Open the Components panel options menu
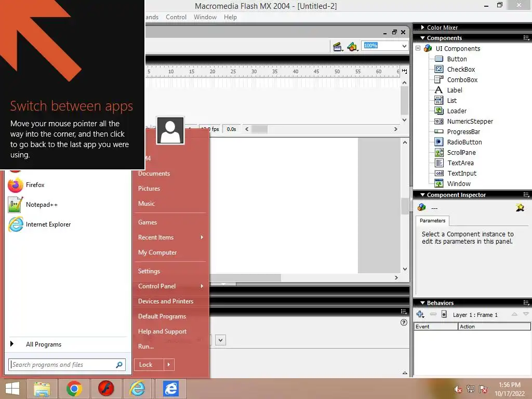The image size is (532, 399). [x=526, y=37]
